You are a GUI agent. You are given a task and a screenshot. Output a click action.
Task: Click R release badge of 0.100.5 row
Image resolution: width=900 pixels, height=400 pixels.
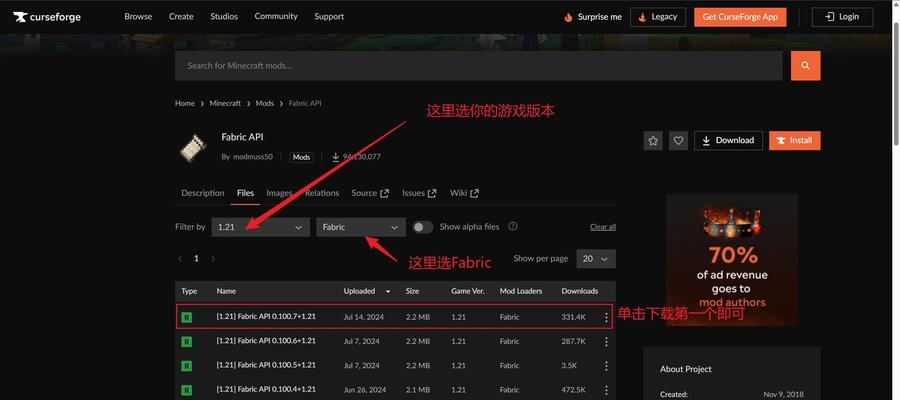tap(187, 366)
